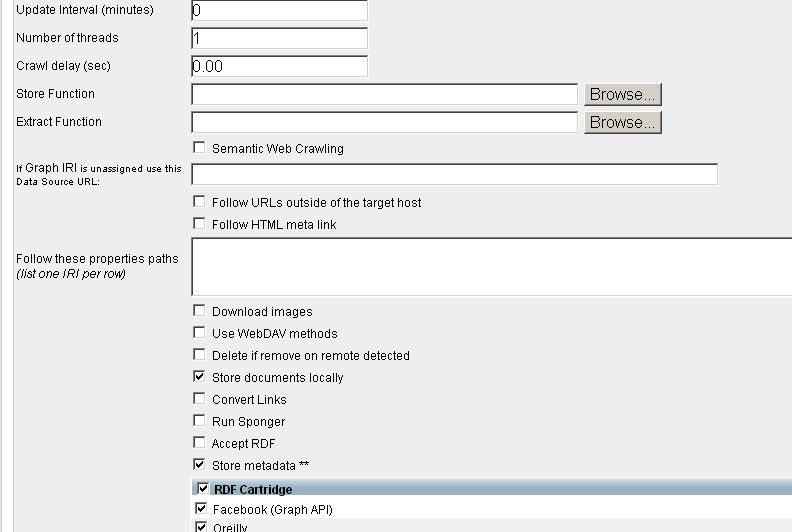This screenshot has width=792, height=532.
Task: Check the Accept RDF option
Action: 200,443
